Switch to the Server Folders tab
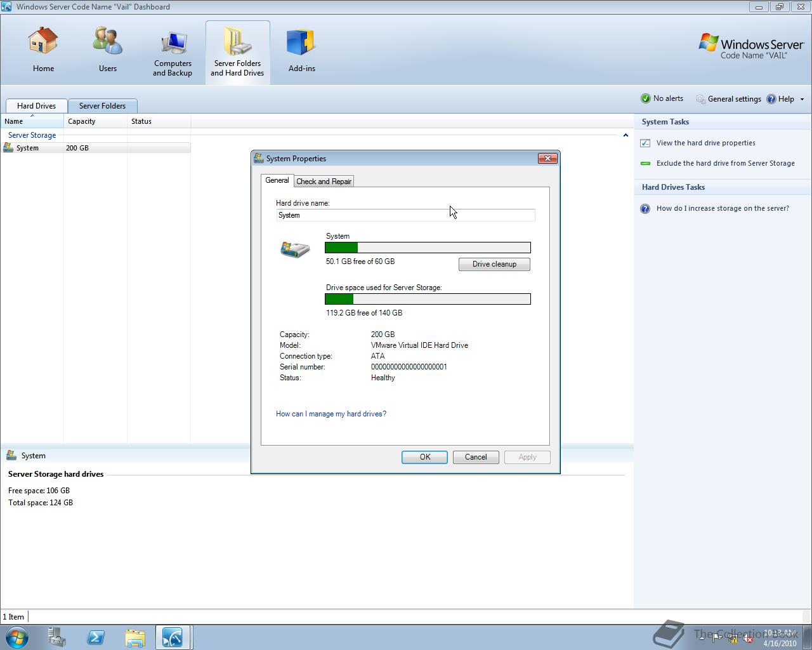The image size is (812, 650). click(x=102, y=106)
